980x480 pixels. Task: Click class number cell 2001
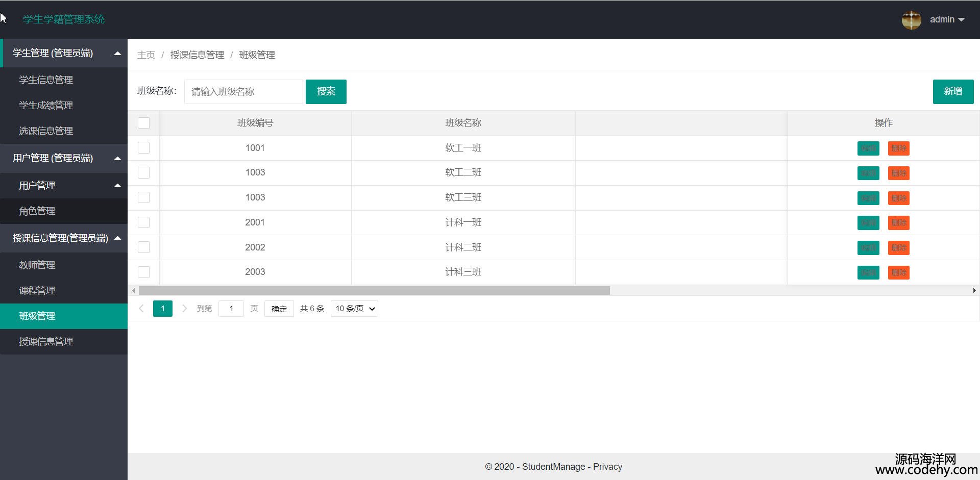pyautogui.click(x=255, y=222)
